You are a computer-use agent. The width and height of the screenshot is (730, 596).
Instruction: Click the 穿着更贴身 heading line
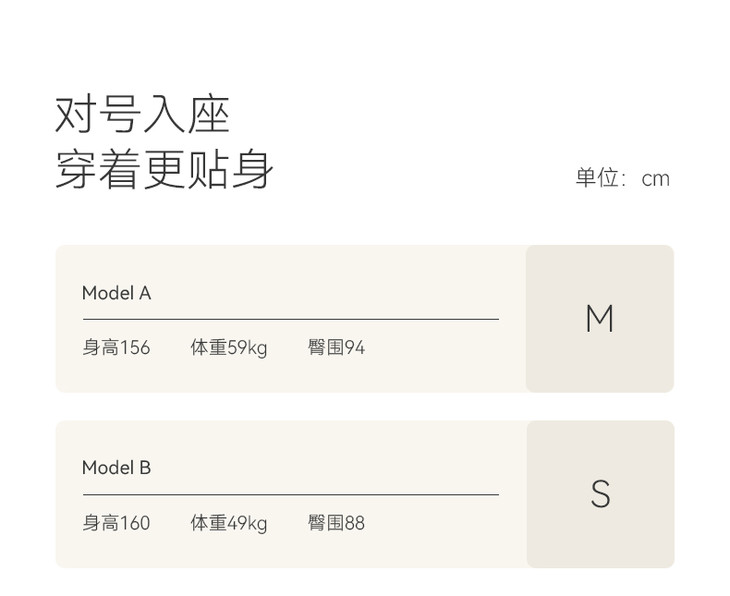[164, 169]
